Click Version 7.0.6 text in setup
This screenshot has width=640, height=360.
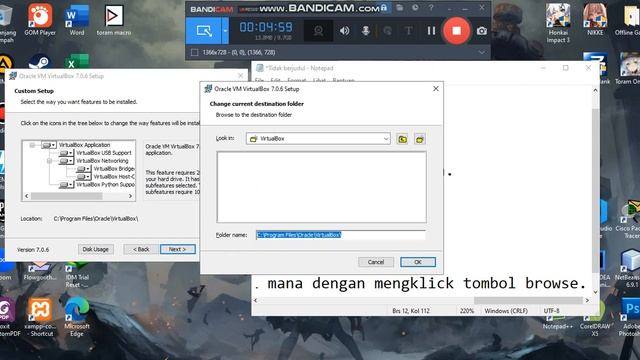(33, 249)
